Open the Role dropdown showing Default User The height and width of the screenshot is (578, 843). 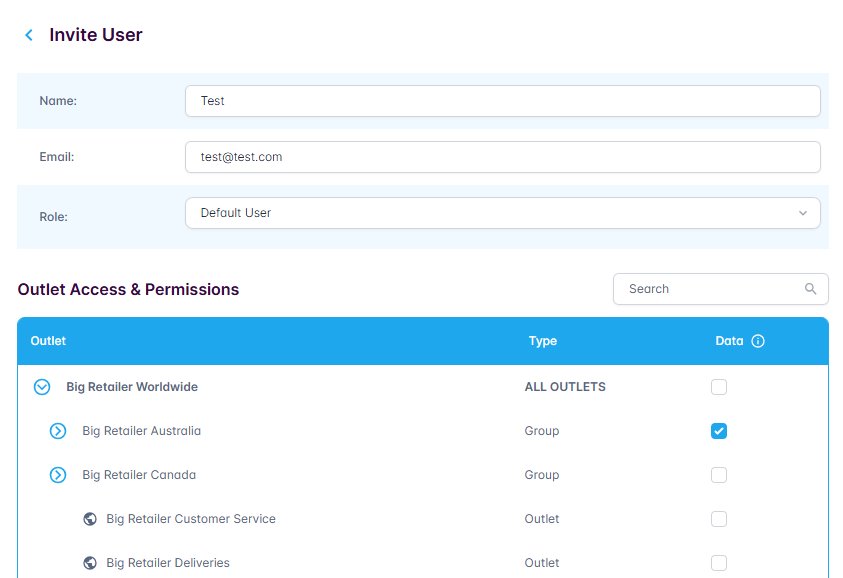click(503, 213)
